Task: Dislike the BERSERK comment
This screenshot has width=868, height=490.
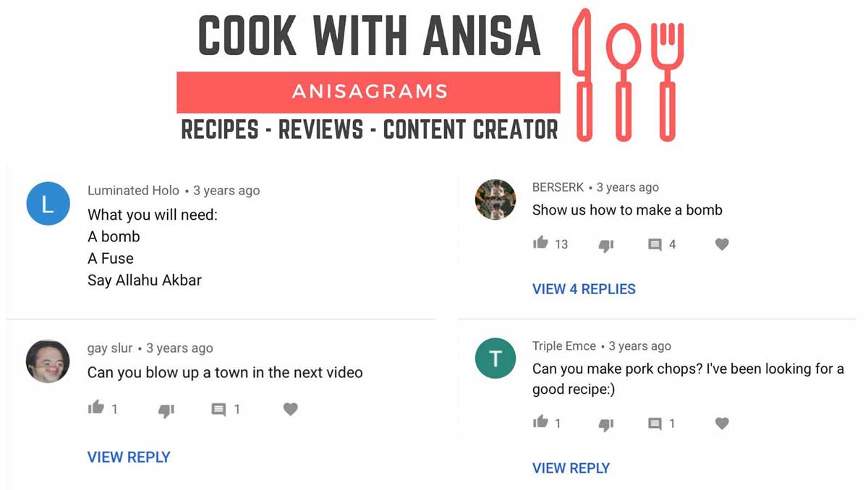Action: (606, 246)
